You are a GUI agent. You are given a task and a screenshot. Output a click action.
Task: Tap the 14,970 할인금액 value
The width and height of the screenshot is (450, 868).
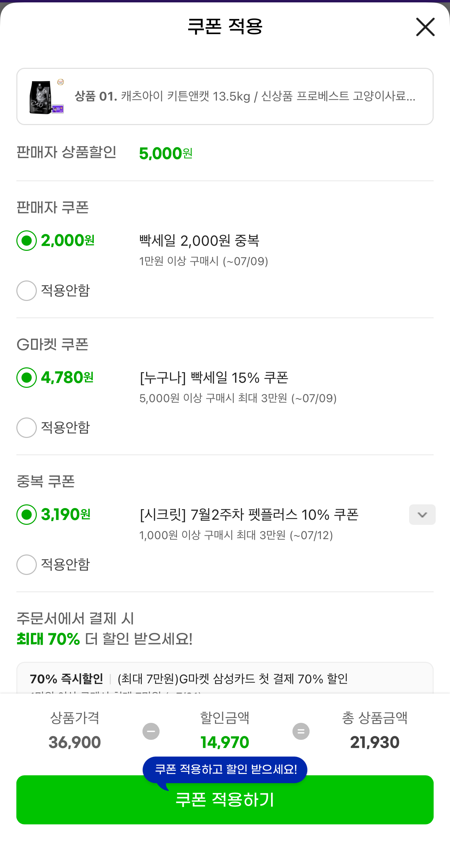[225, 742]
